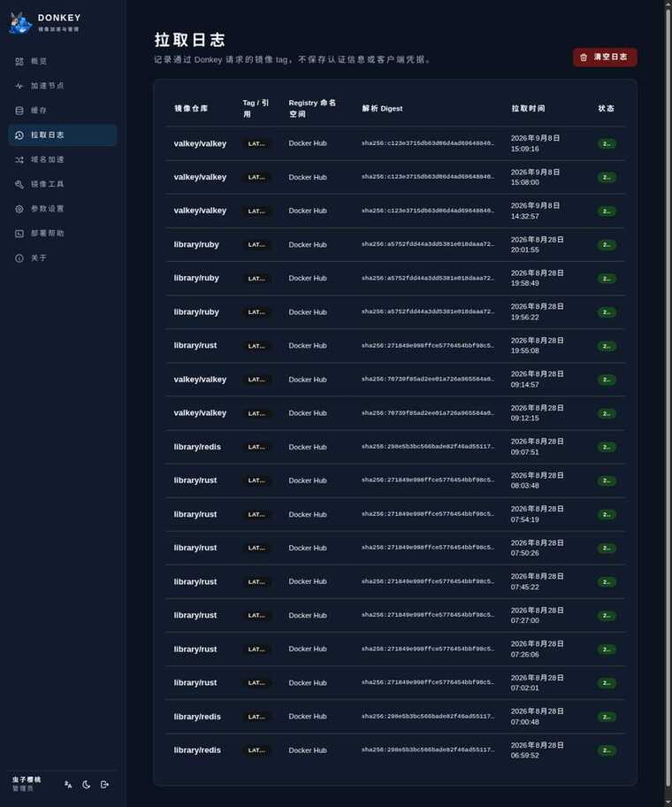
Task: Click the status badge in the 15:09:16 row
Action: (x=607, y=144)
